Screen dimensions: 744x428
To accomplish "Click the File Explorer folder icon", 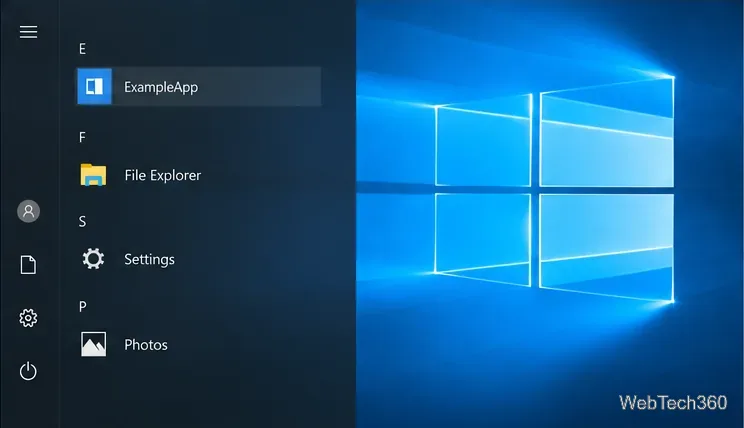I will 93,175.
